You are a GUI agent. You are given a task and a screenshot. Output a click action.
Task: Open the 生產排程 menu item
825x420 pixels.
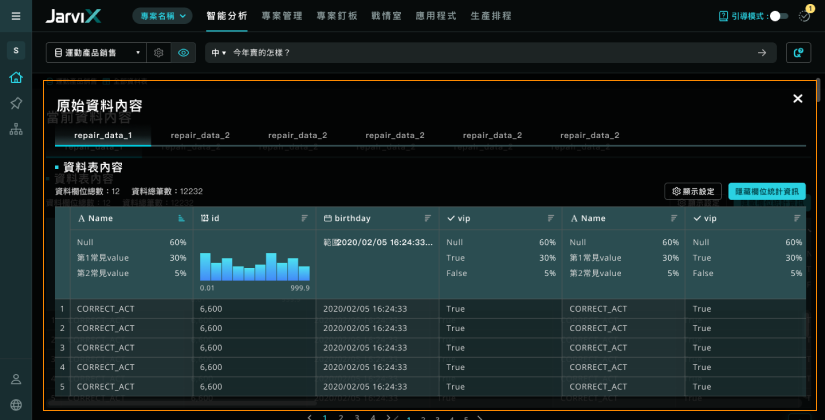[x=490, y=16]
